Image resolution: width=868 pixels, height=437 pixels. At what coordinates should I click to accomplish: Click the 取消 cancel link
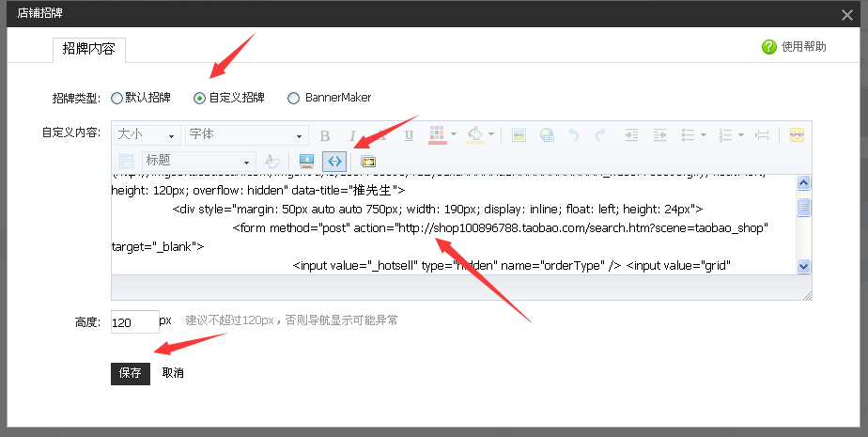173,373
